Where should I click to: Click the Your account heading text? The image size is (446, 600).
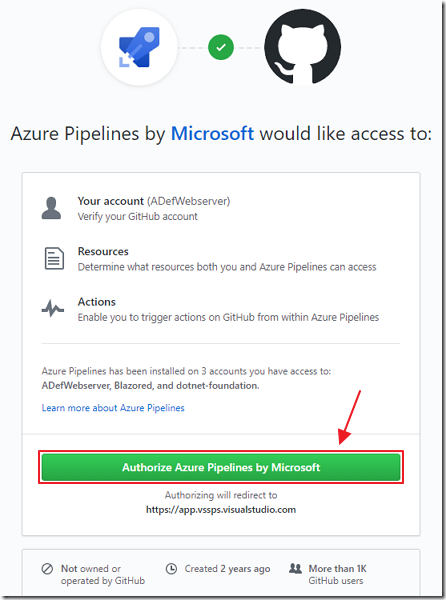111,201
